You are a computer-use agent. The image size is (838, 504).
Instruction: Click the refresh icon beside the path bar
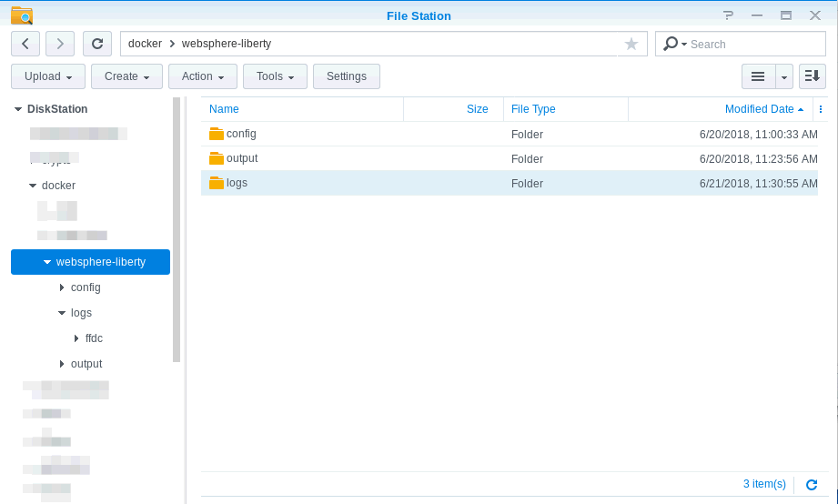(x=97, y=44)
